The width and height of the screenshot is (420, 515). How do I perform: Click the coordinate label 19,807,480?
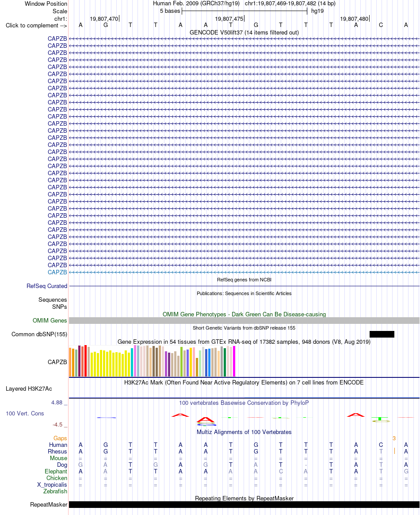pyautogui.click(x=354, y=19)
